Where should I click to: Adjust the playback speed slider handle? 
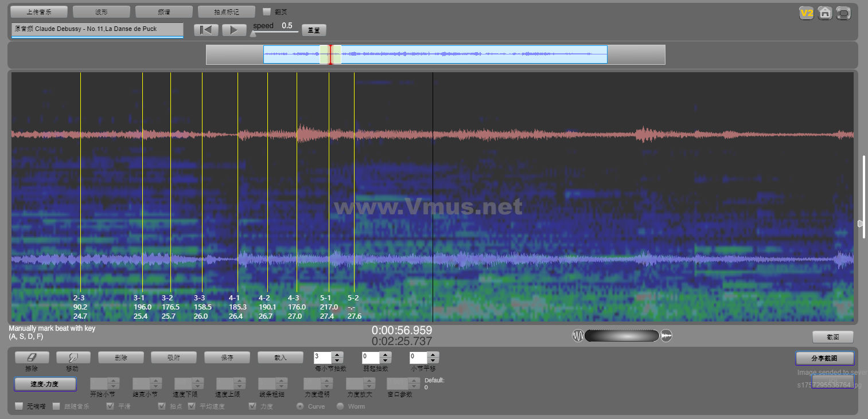point(253,34)
